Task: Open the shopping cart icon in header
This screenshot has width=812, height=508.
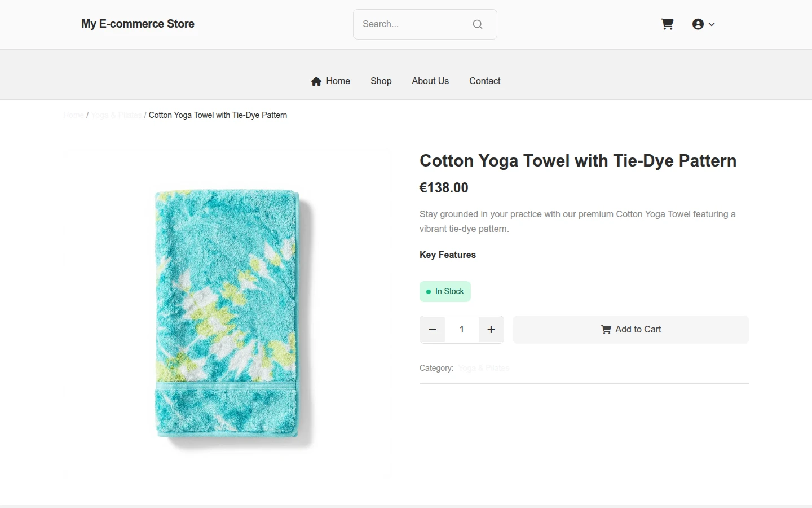Action: pos(667,24)
